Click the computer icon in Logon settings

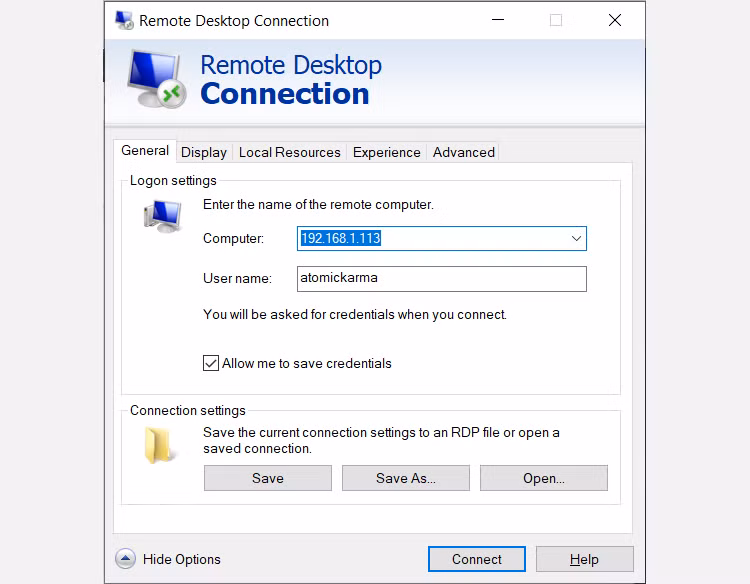click(163, 216)
